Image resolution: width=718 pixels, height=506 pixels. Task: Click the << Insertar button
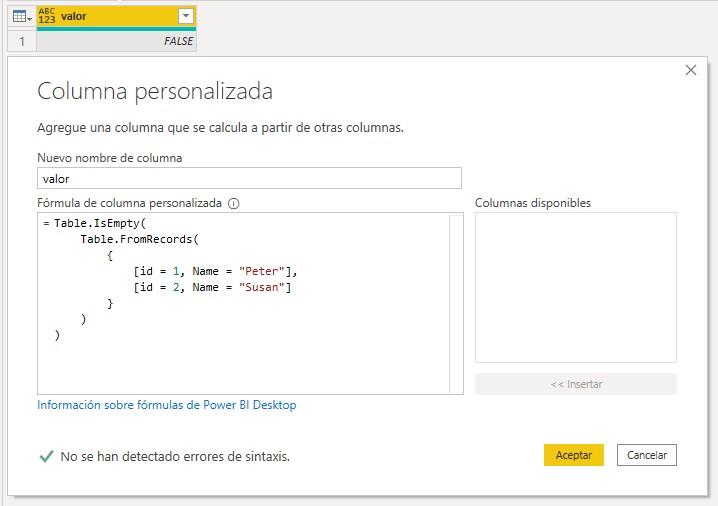coord(576,384)
